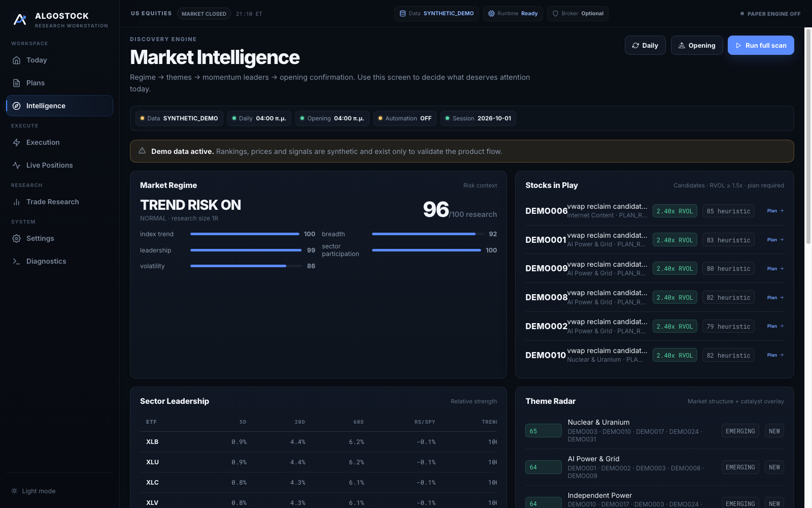The width and height of the screenshot is (812, 508).
Task: Click the Paper Engine Off status indicator
Action: click(x=770, y=14)
